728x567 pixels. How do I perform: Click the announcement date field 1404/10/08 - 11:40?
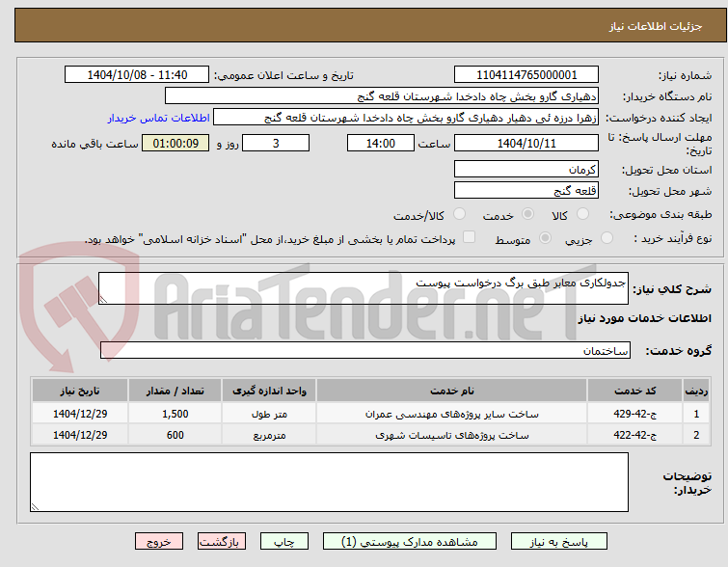point(137,74)
